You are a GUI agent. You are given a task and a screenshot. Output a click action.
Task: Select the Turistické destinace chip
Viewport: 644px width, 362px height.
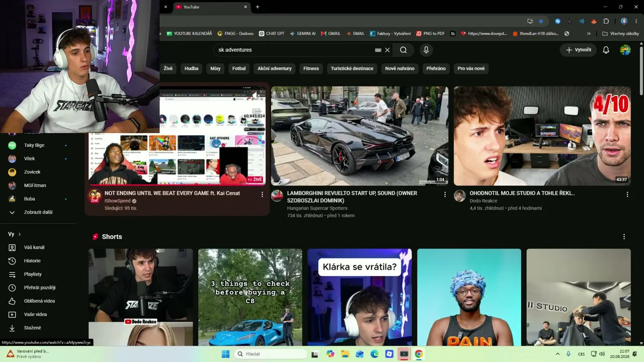coord(352,68)
